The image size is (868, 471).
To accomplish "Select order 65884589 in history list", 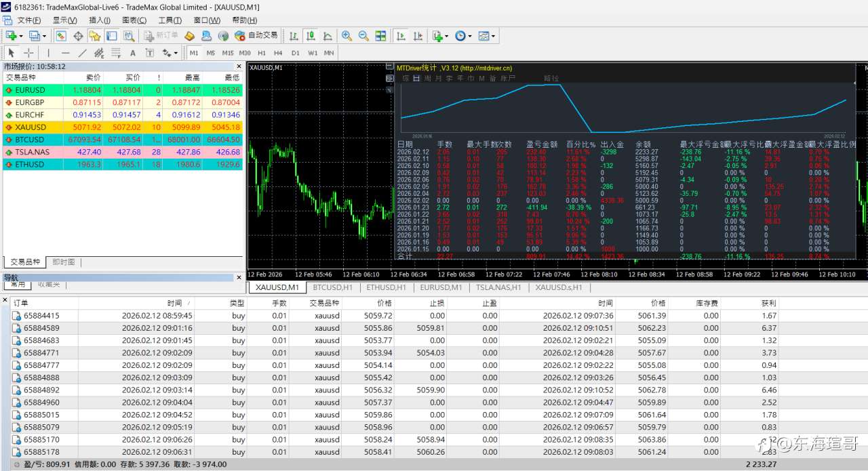I will pos(41,328).
